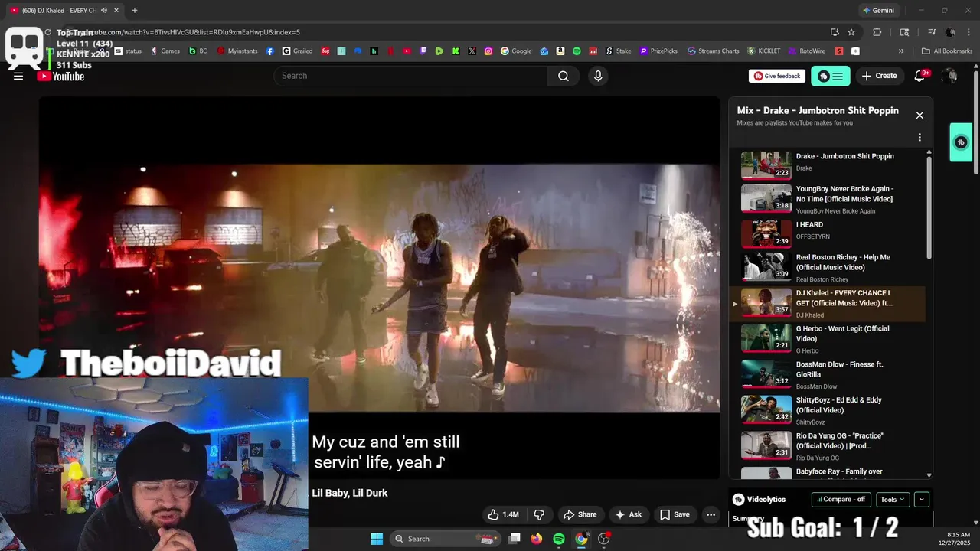Open more video actions ellipsis
Image resolution: width=980 pixels, height=551 pixels.
coord(710,514)
